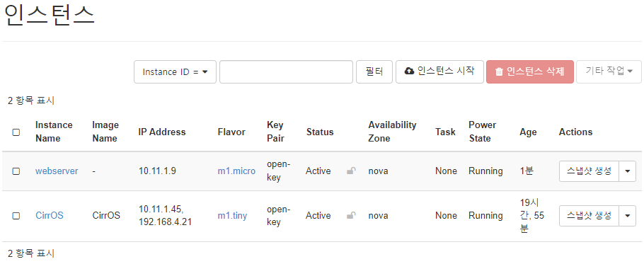Click the 1분 age value
The image size is (644, 264).
[x=527, y=171]
